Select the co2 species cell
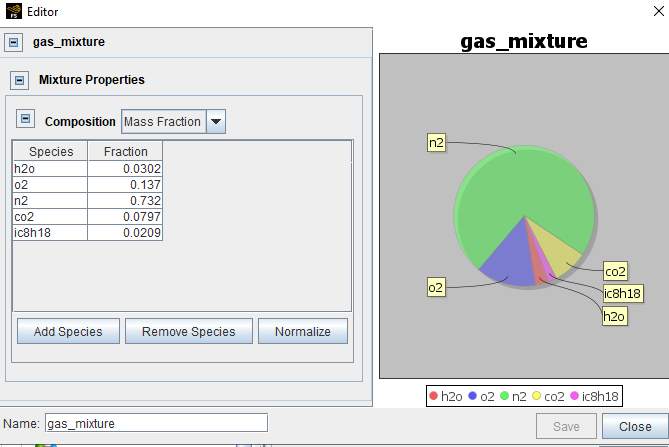The width and height of the screenshot is (669, 447). 50,217
